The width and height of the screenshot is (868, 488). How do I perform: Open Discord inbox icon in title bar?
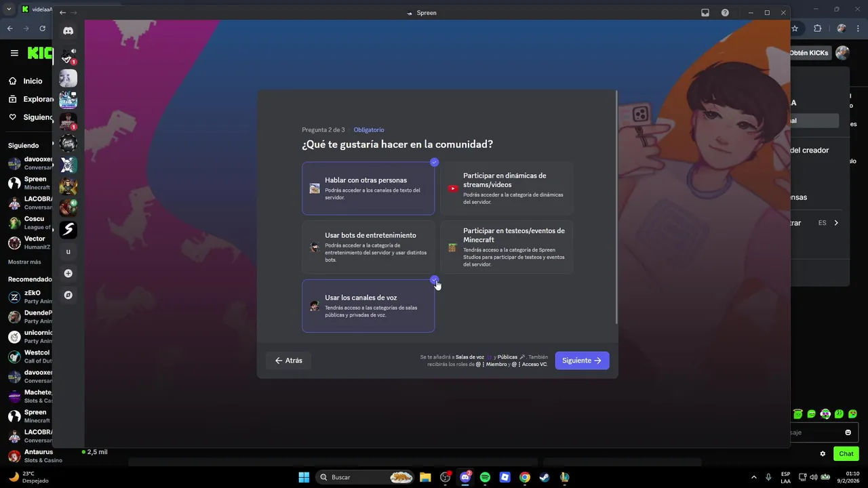tap(705, 13)
